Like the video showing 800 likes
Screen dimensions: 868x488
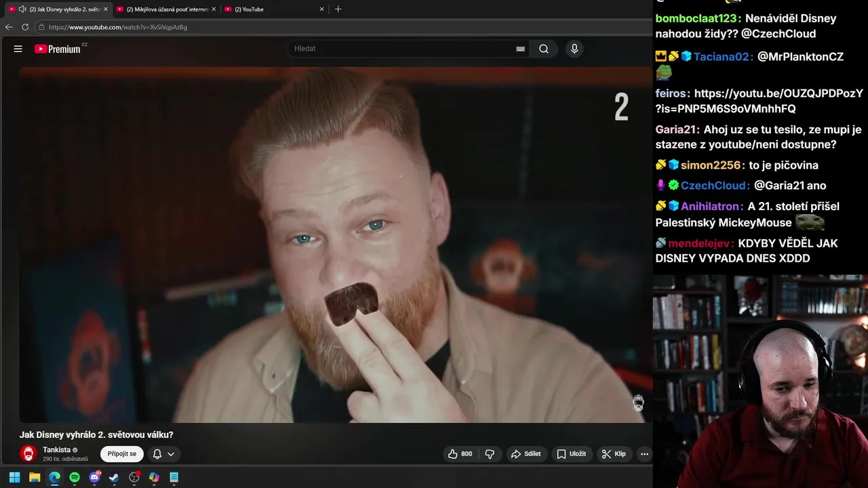coord(460,454)
